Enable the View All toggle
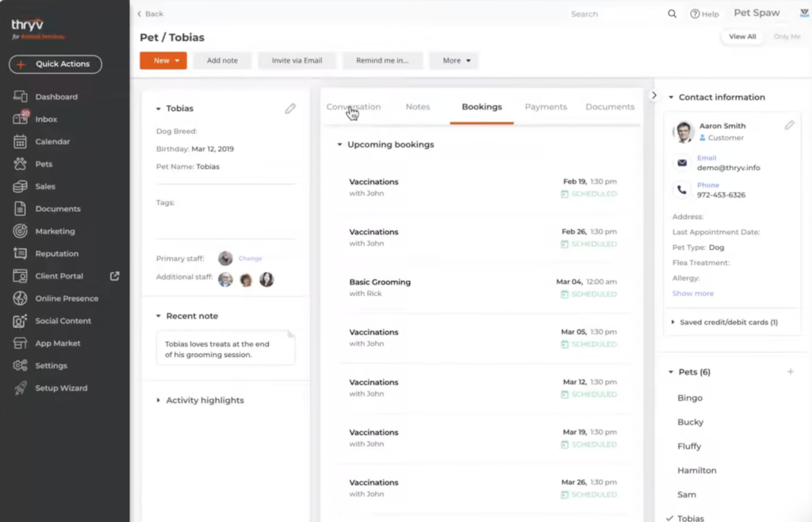812x522 pixels. 742,36
